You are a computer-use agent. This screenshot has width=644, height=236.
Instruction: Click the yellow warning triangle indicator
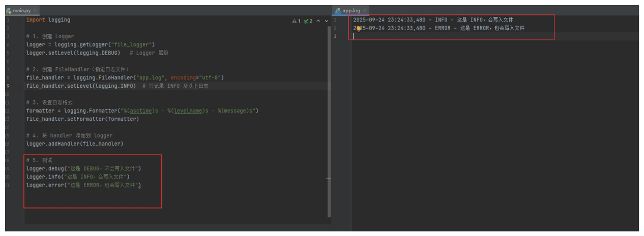pyautogui.click(x=295, y=21)
